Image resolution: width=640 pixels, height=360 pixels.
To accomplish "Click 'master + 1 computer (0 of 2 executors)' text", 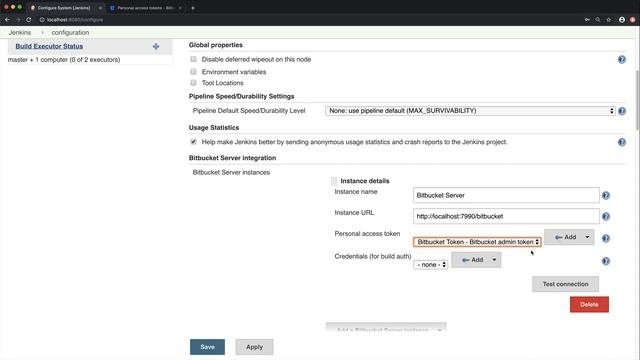I will 64,60.
